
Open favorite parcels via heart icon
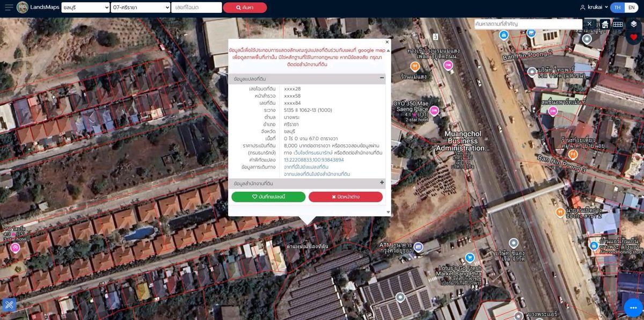633,38
